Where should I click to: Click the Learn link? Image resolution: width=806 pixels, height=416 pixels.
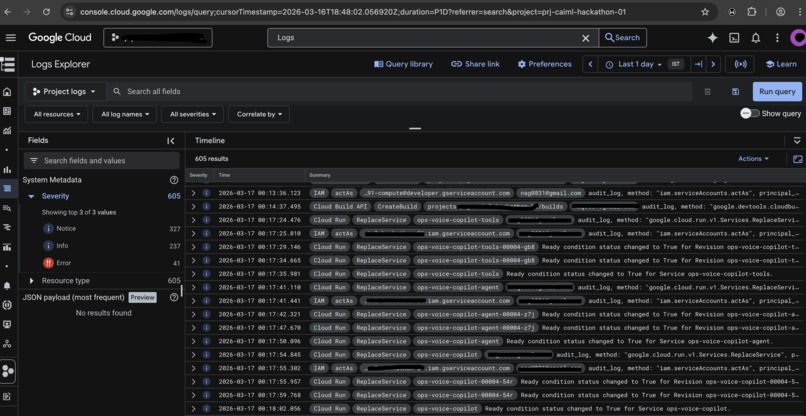point(781,64)
